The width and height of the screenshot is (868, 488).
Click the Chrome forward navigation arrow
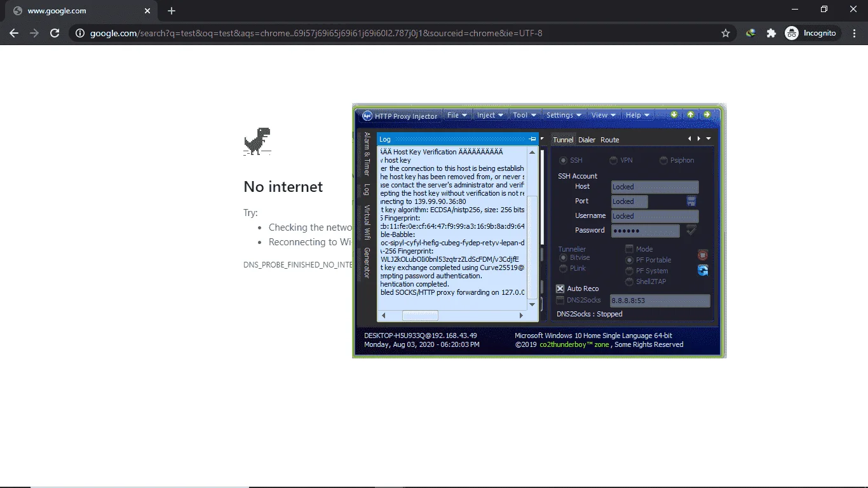(x=34, y=33)
